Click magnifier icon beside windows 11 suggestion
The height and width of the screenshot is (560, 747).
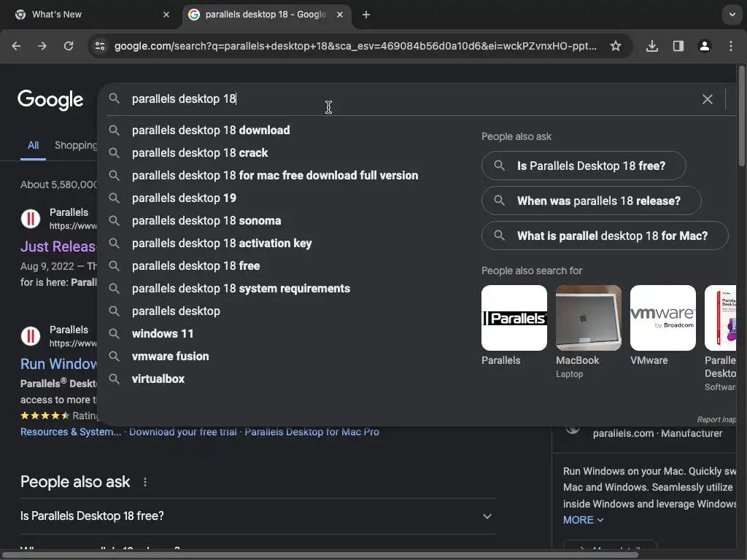114,333
